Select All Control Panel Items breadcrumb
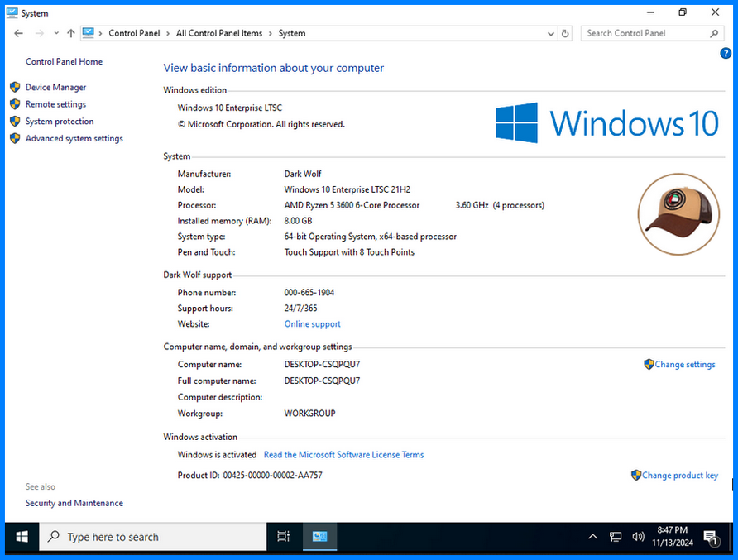The height and width of the screenshot is (560, 738). [x=219, y=33]
